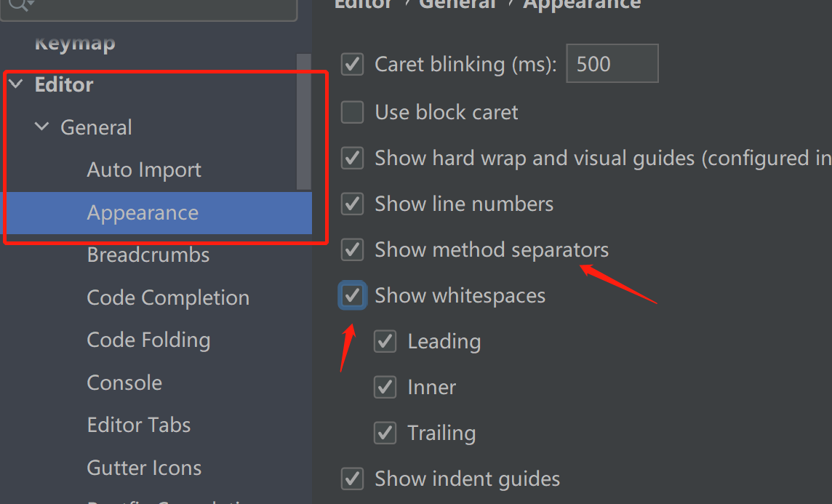Turn off Show indent guides
The image size is (832, 504).
click(353, 479)
